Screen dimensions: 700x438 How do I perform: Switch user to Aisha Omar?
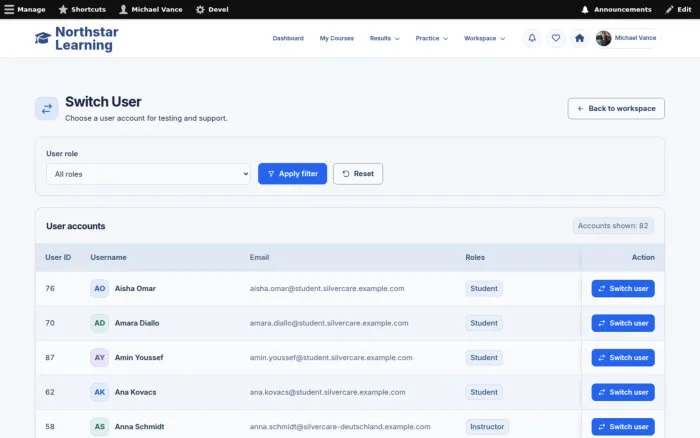coord(623,288)
